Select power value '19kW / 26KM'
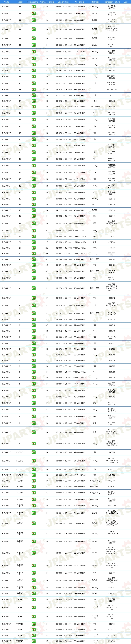 (x=79, y=253)
